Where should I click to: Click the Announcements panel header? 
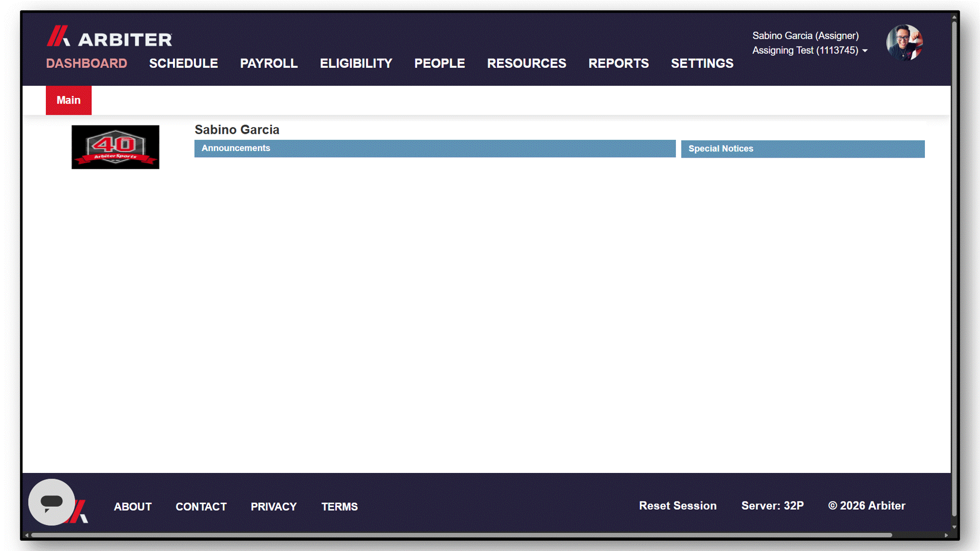tap(435, 148)
